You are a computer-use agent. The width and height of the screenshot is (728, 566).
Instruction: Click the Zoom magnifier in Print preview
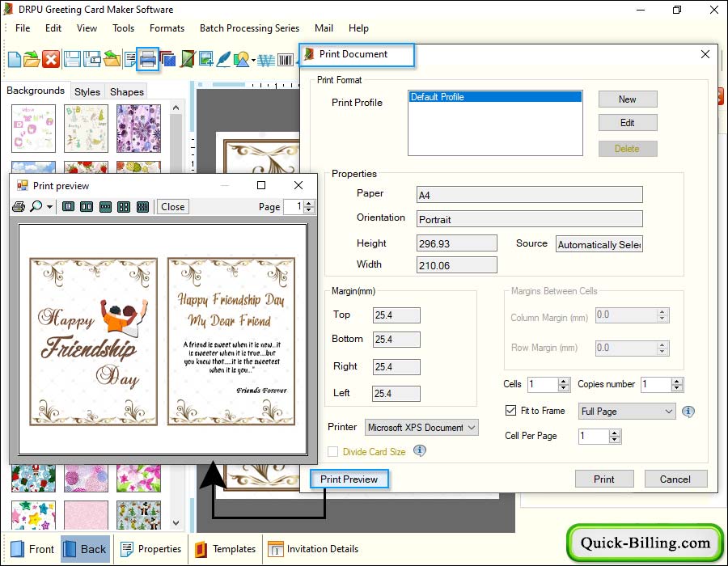pyautogui.click(x=36, y=206)
